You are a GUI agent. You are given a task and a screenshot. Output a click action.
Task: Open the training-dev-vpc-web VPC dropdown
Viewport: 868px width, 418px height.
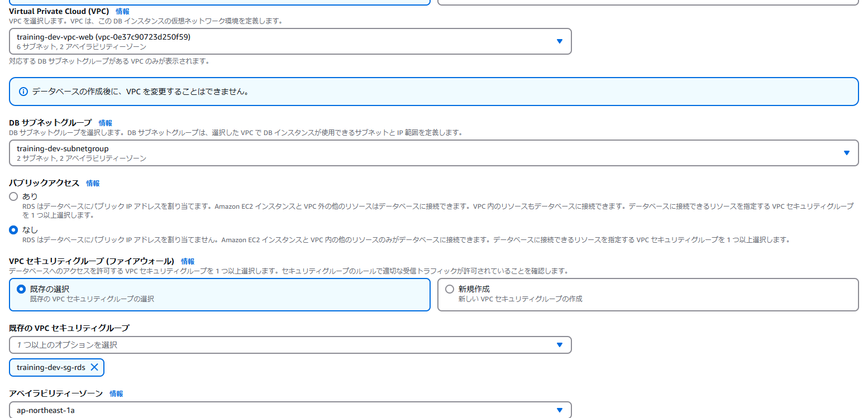(279, 41)
